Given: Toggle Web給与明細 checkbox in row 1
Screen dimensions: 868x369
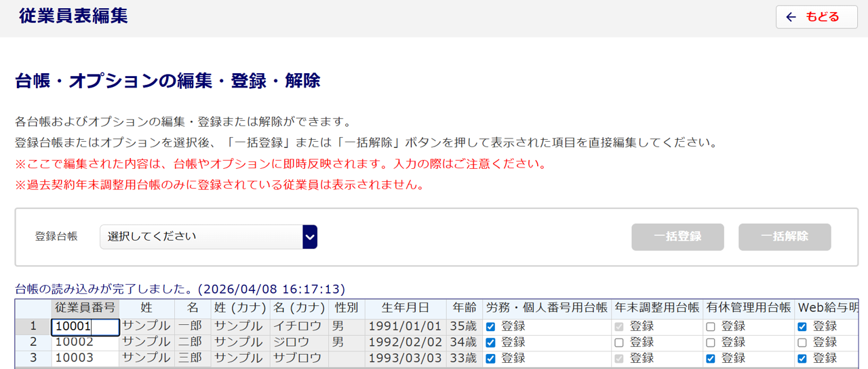Looking at the screenshot, I should click(802, 327).
